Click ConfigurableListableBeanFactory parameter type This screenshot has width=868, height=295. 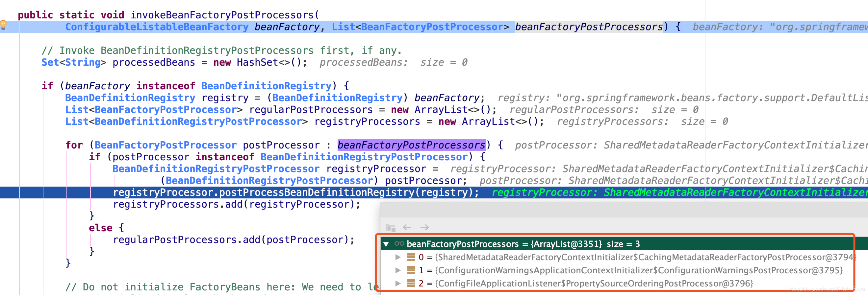157,27
